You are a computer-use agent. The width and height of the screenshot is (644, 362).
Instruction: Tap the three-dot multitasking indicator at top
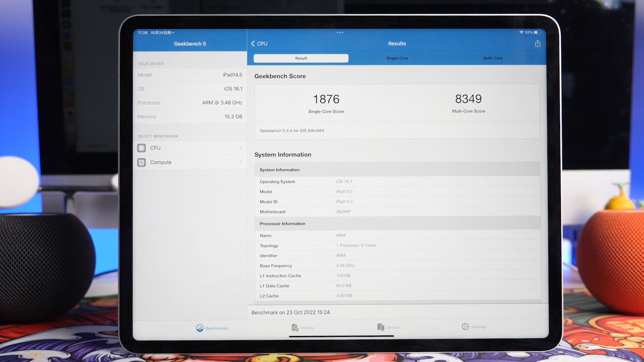[340, 33]
